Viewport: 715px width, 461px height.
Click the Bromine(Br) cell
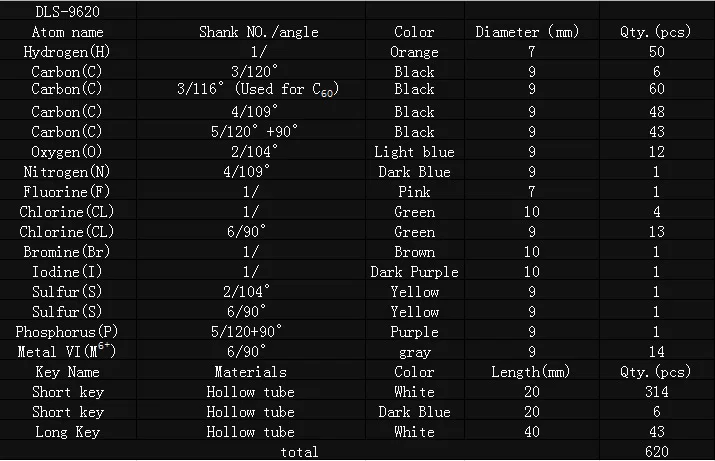click(x=68, y=252)
